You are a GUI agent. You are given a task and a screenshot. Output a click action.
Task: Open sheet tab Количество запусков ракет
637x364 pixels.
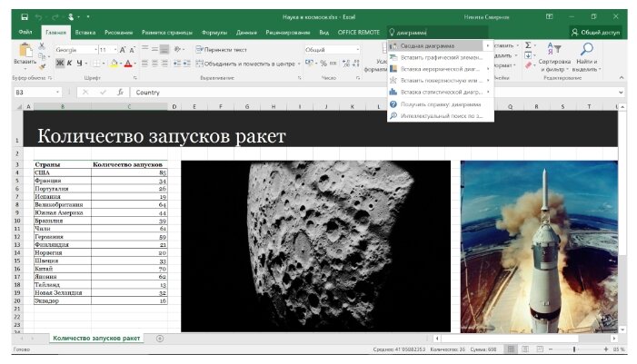[x=96, y=338]
